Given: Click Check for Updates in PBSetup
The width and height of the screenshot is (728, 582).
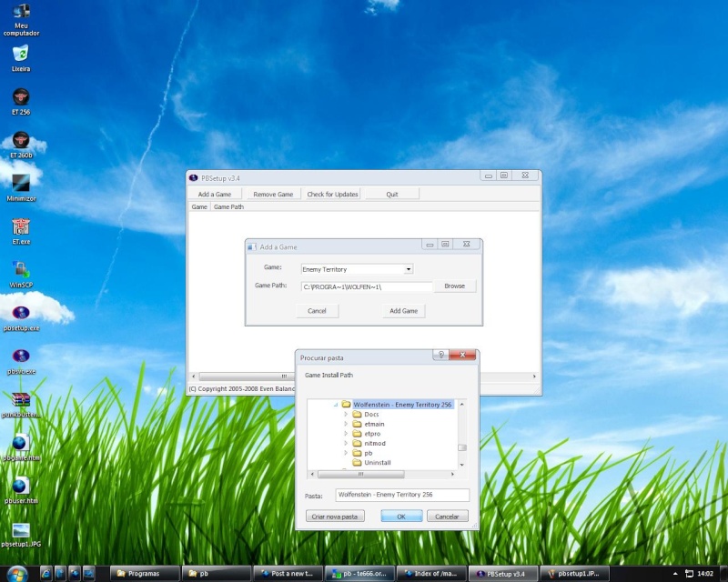Looking at the screenshot, I should 332,194.
